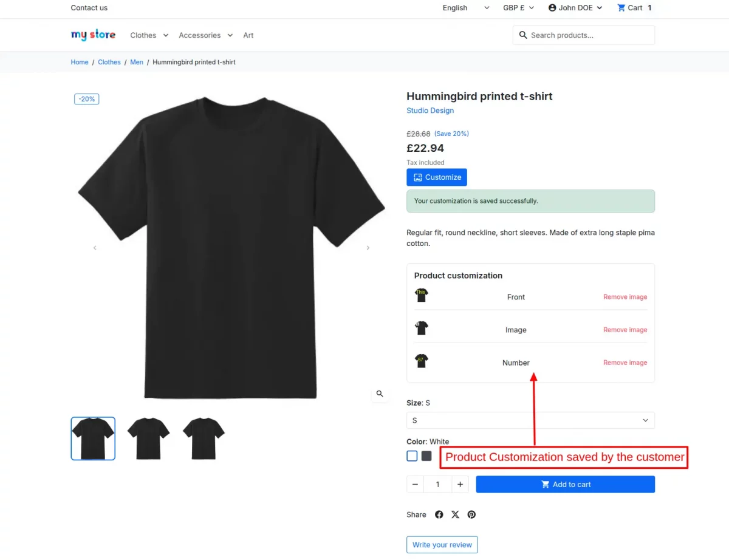Click 'Your customization is saved successfully.' message

530,201
